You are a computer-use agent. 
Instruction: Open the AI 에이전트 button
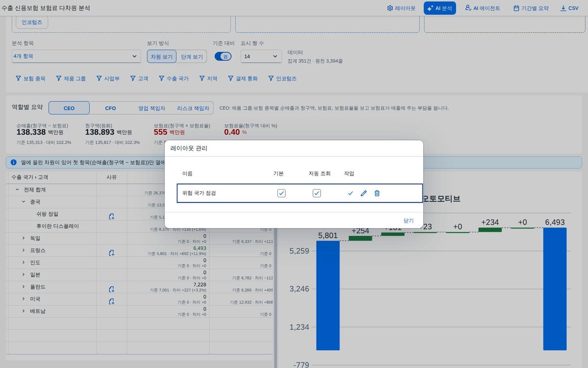pos(482,8)
